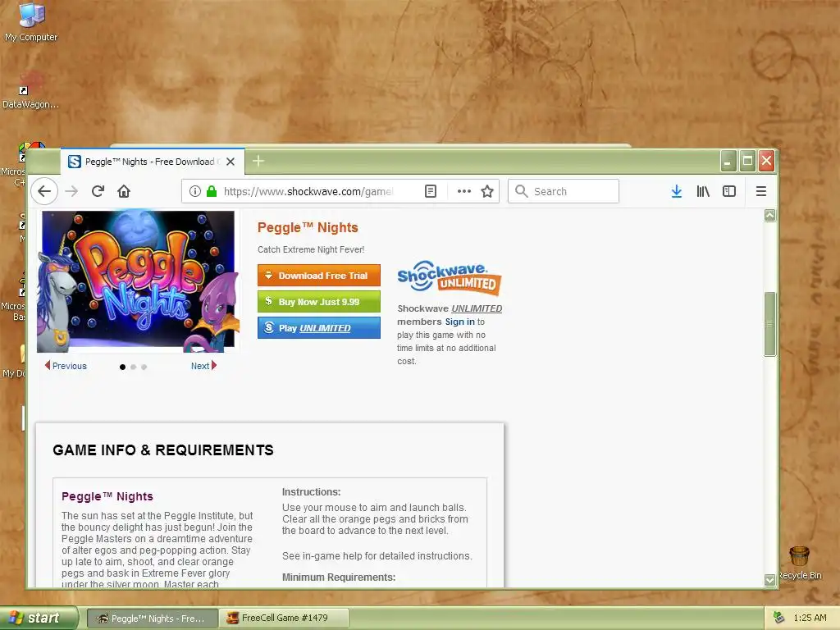840x630 pixels.
Task: Click the URL address field
Action: 308,191
